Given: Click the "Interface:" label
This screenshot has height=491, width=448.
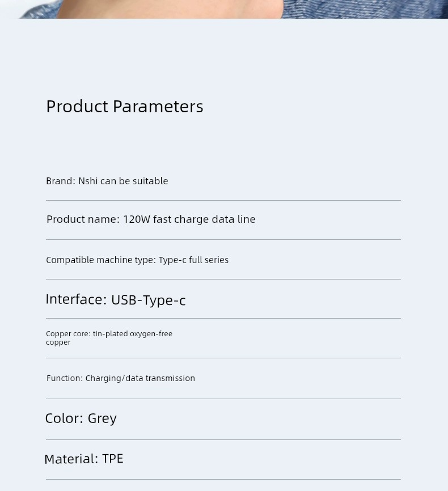Looking at the screenshot, I should [76, 299].
